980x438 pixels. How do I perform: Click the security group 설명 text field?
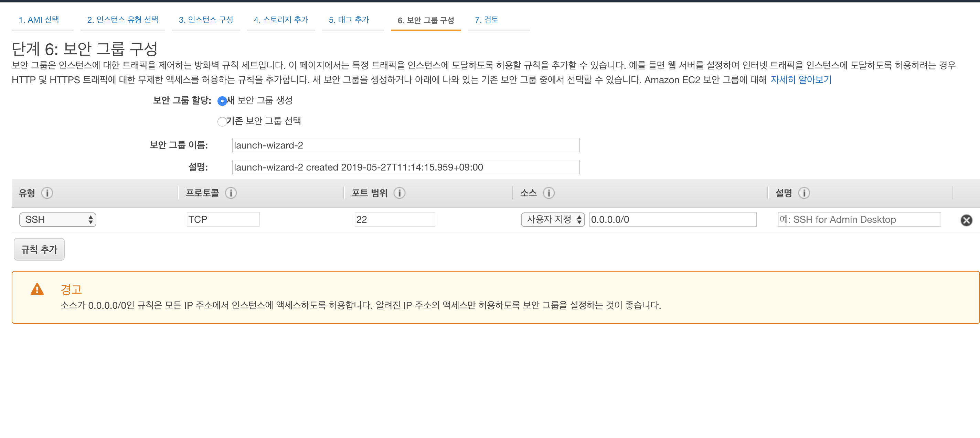pos(406,167)
